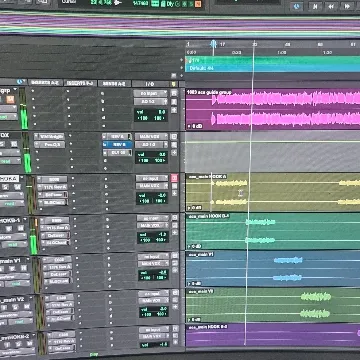This screenshot has height=360, width=360.
Task: Click plus icon beside tempo ruler
Action: (x=182, y=60)
